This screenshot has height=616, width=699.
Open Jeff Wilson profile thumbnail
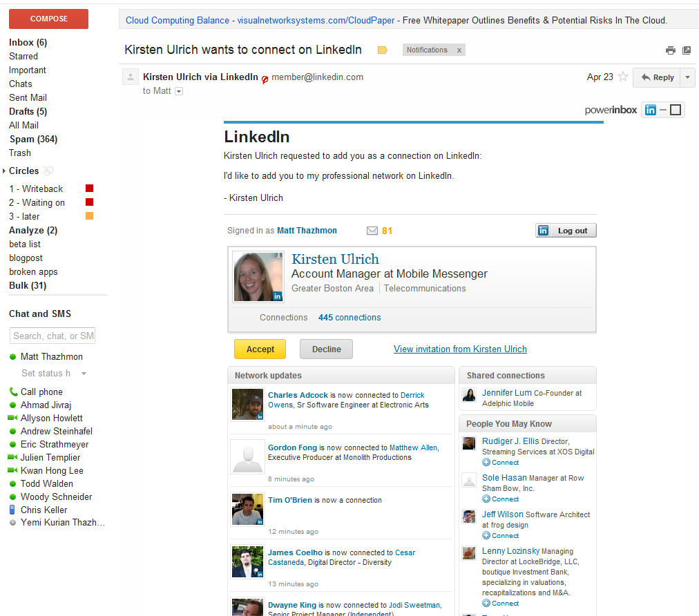[469, 517]
